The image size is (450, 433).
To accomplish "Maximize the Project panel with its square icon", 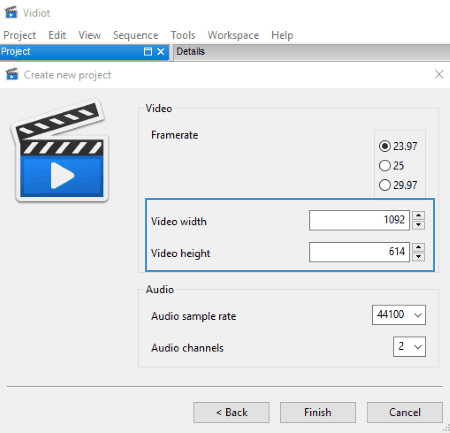I will [148, 52].
